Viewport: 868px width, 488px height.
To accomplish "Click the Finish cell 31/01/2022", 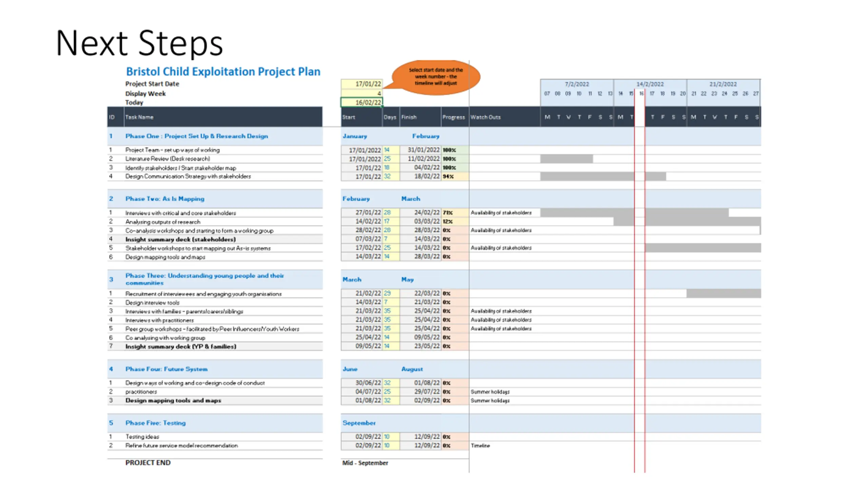I will (420, 149).
